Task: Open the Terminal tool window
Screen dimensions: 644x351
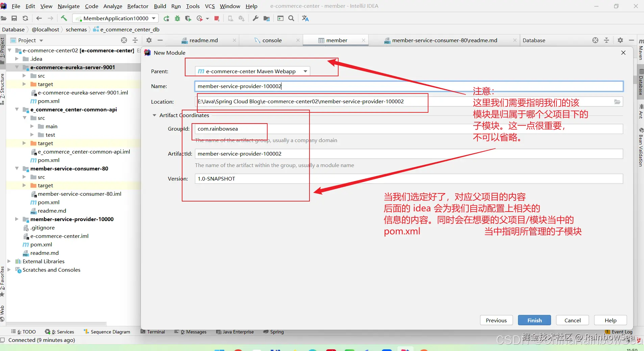Action: click(x=153, y=332)
